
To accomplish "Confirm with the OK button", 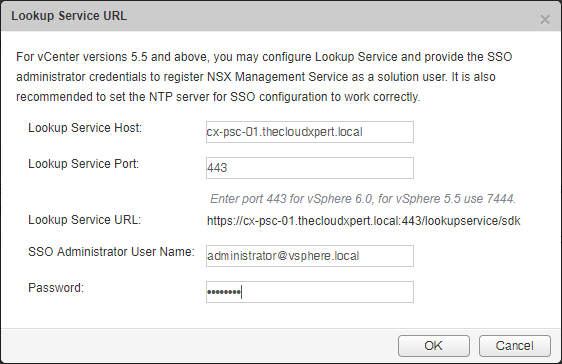I will (x=434, y=346).
